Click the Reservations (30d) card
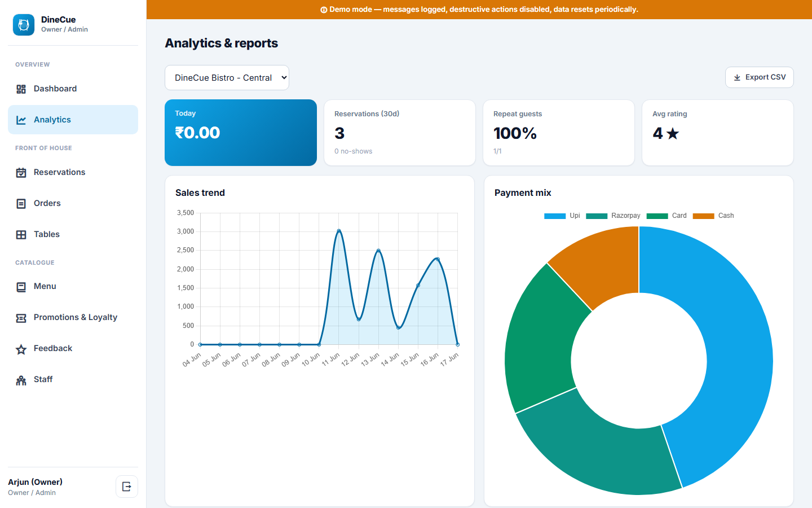Screen dimensions: 812x508 tap(400, 133)
